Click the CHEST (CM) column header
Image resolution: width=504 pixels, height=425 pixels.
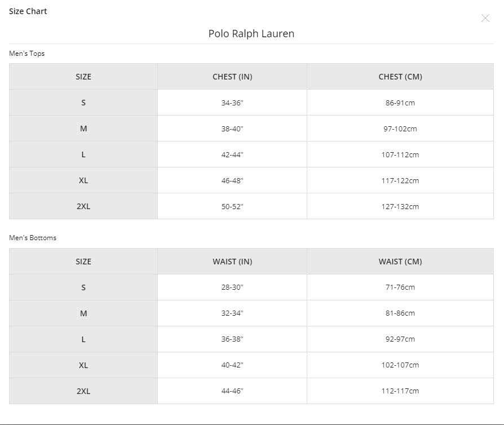(x=400, y=77)
